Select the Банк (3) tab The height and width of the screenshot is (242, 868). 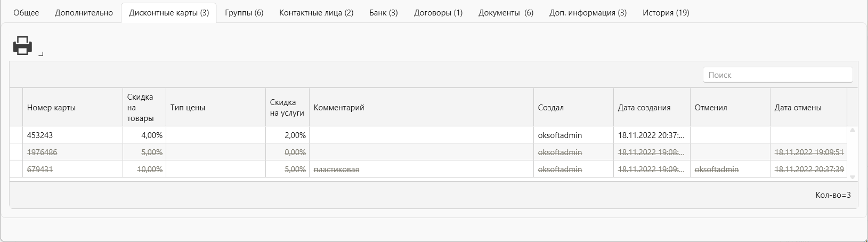point(384,13)
